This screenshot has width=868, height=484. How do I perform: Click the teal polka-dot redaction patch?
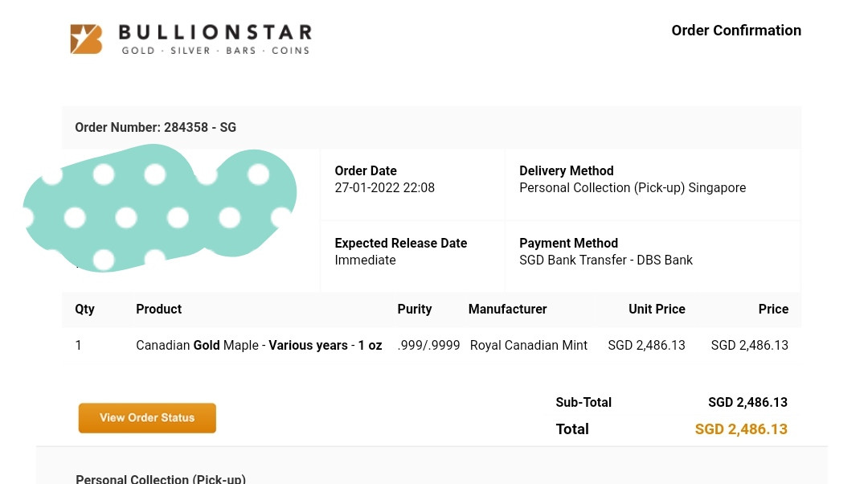[161, 209]
